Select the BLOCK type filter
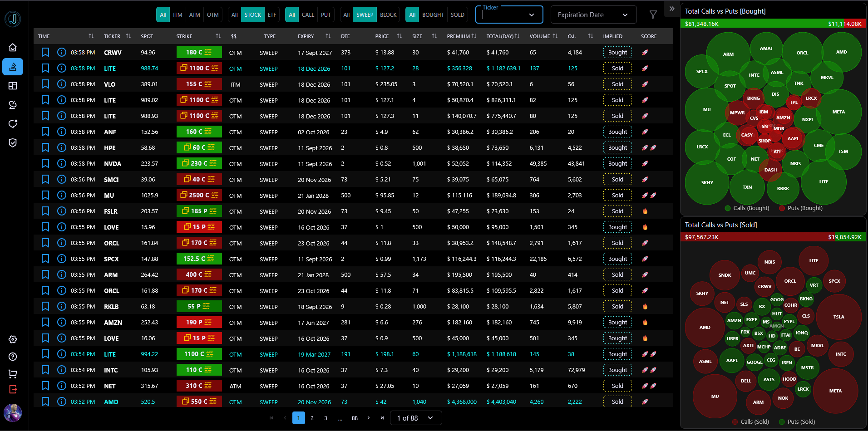Viewport: 868px width, 431px height. pos(388,15)
